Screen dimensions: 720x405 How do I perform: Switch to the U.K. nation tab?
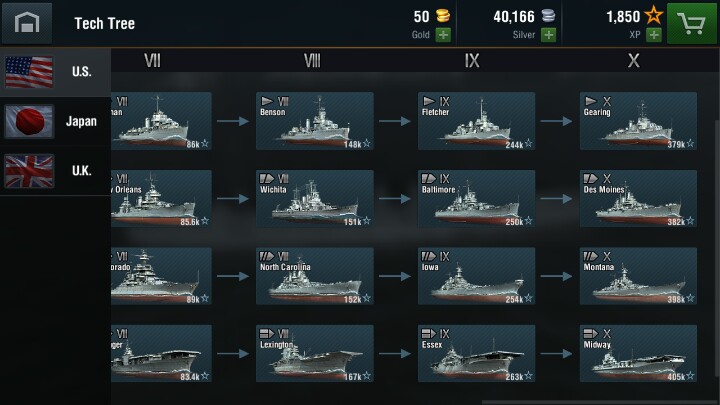pos(55,170)
